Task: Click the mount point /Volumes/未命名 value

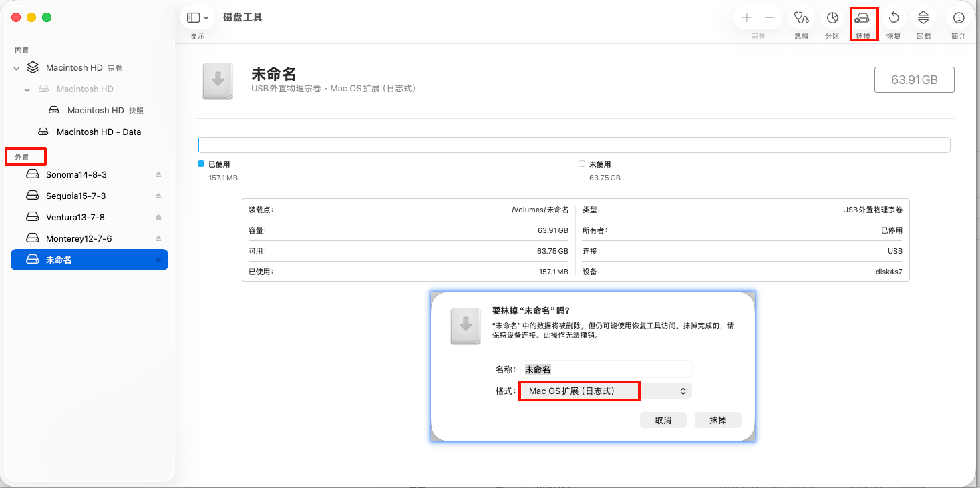Action: [x=540, y=210]
